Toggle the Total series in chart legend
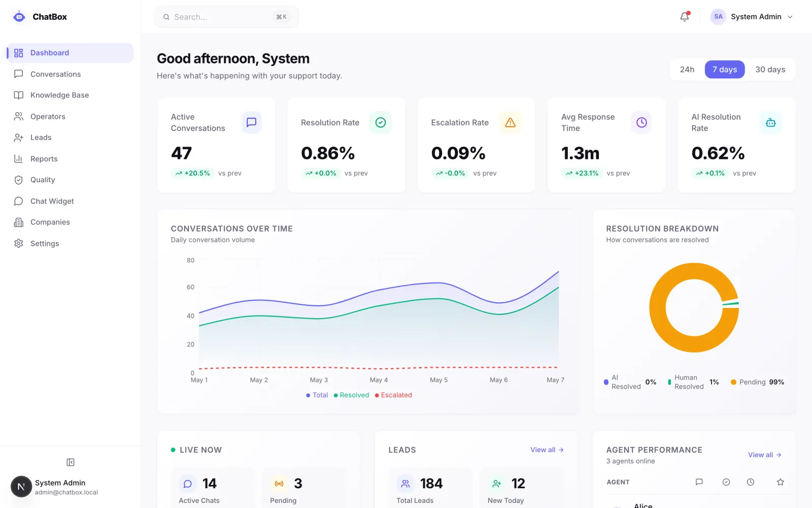The image size is (812, 508). pos(317,395)
